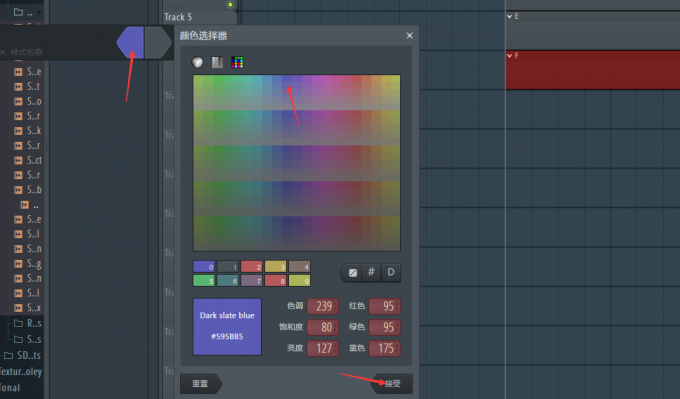This screenshot has width=680, height=399.
Task: Open the dropdown arrow beside the top '..' folder
Action: (39, 13)
